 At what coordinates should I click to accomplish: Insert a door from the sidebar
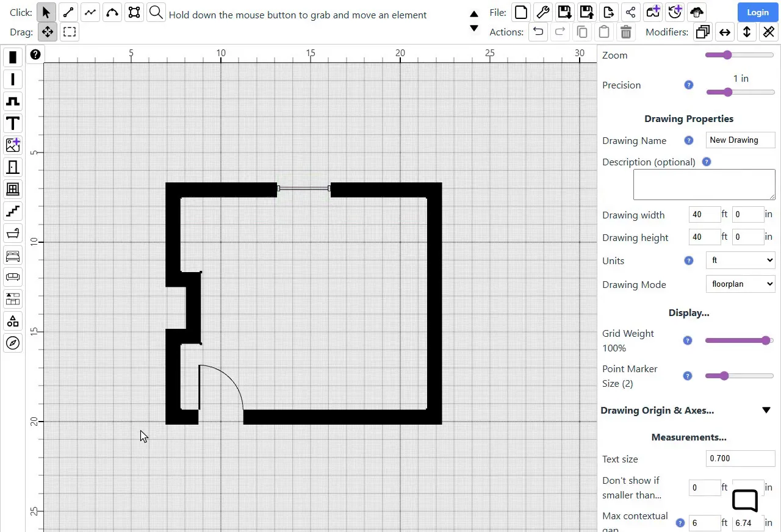click(x=13, y=167)
